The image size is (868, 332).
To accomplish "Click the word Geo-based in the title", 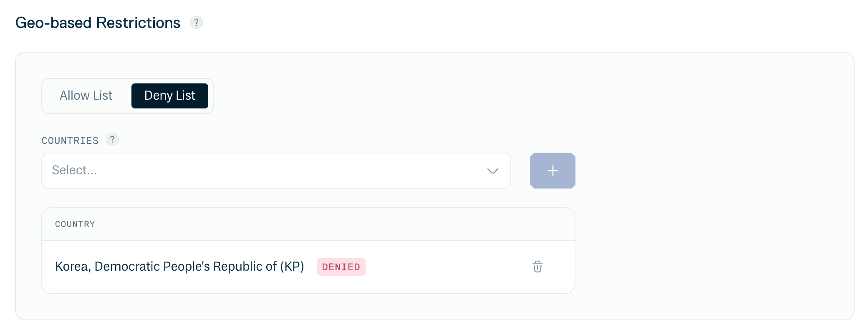I will (53, 23).
